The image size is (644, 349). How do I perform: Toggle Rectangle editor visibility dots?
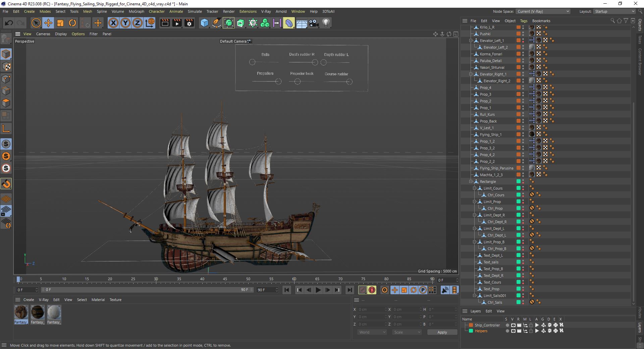tap(523, 182)
